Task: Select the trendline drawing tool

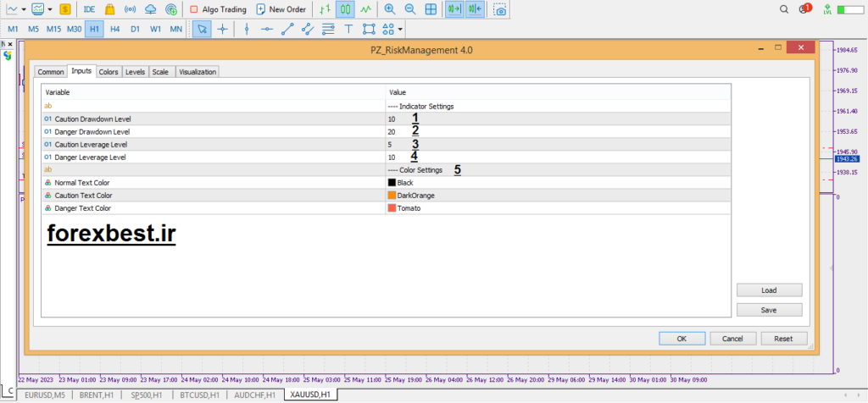Action: coord(287,29)
